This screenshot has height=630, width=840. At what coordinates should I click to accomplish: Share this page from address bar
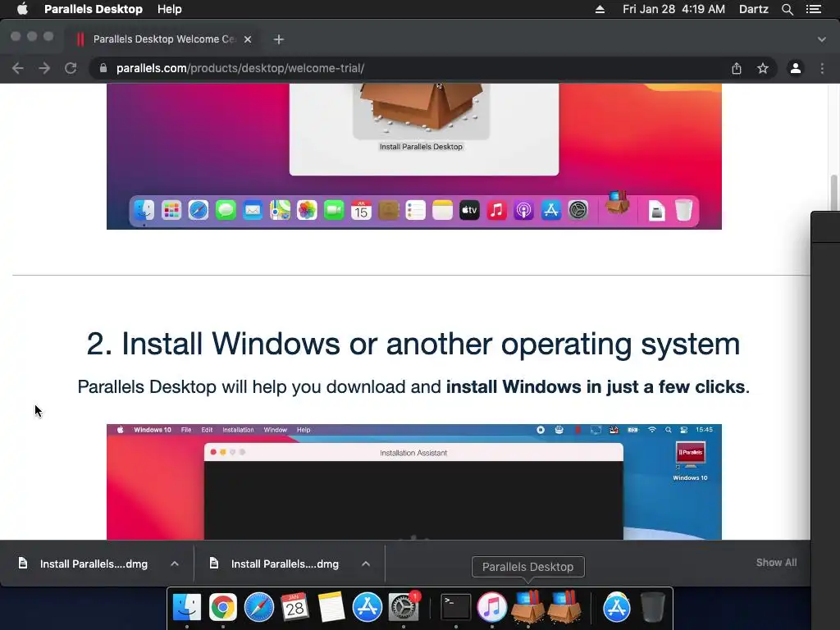click(737, 68)
